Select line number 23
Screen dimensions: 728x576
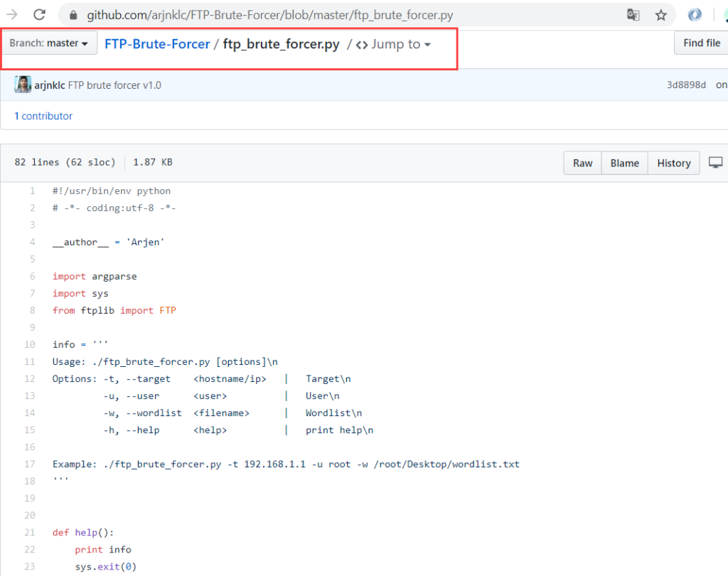click(30, 567)
